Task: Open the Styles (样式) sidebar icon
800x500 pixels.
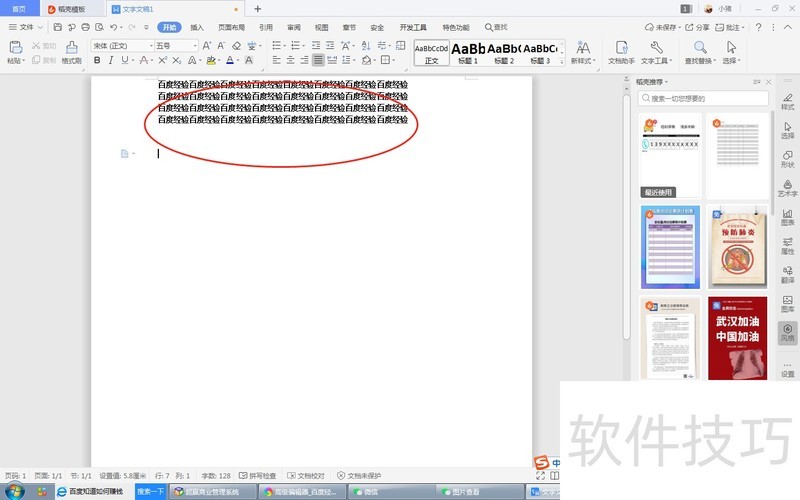Action: pyautogui.click(x=787, y=101)
